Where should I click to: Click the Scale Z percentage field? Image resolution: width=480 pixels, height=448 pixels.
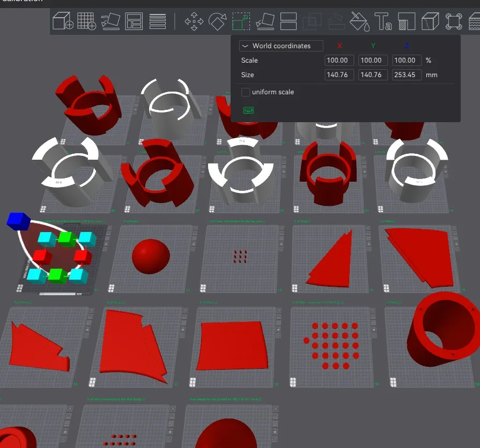pos(407,60)
